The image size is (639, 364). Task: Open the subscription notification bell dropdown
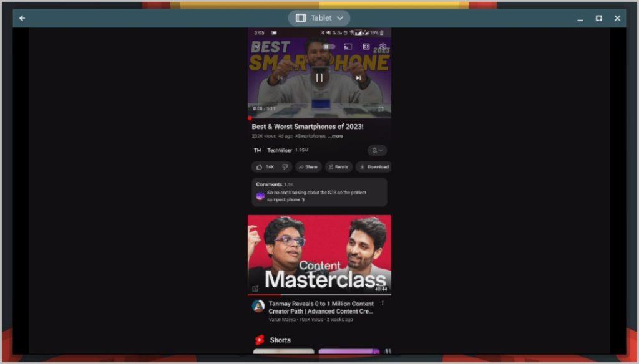point(378,150)
